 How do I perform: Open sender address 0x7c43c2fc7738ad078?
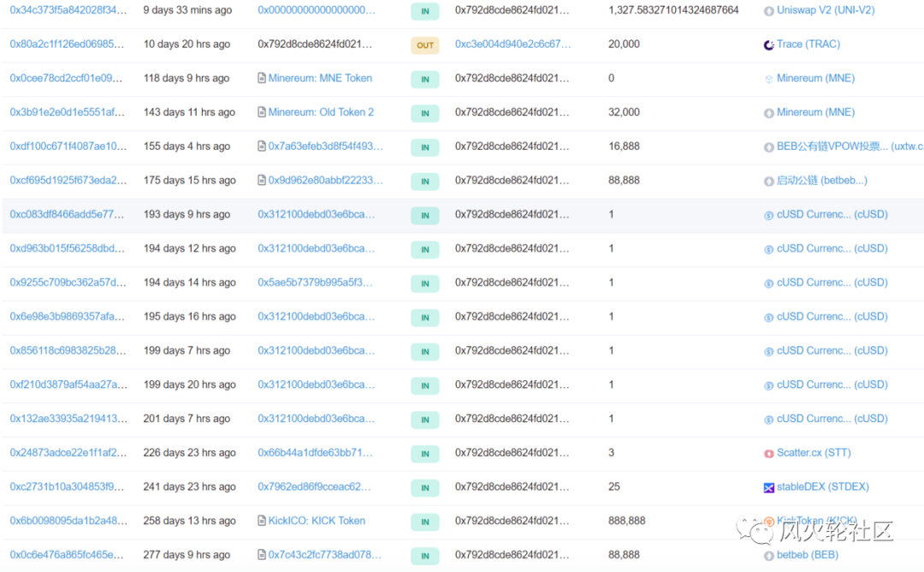(x=325, y=555)
